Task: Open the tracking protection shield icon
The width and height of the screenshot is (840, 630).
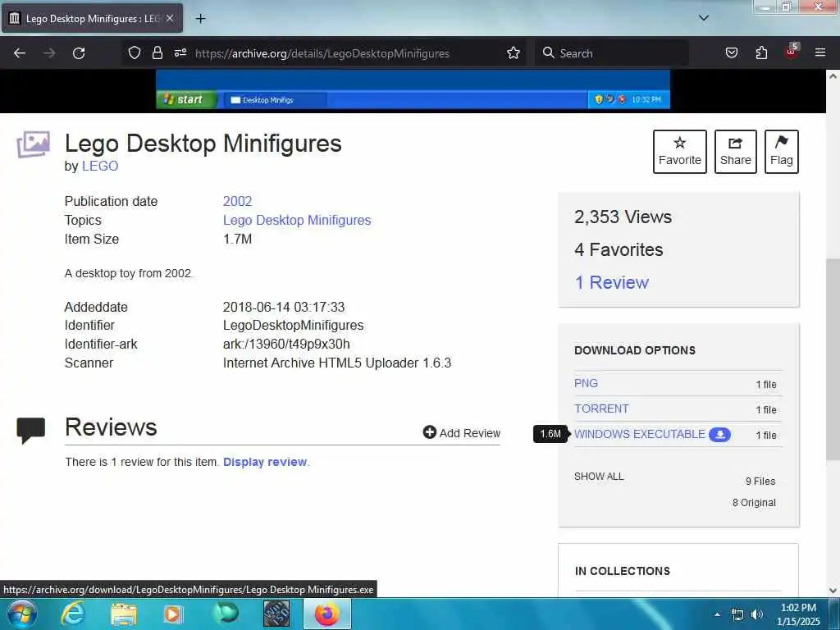Action: click(x=135, y=53)
